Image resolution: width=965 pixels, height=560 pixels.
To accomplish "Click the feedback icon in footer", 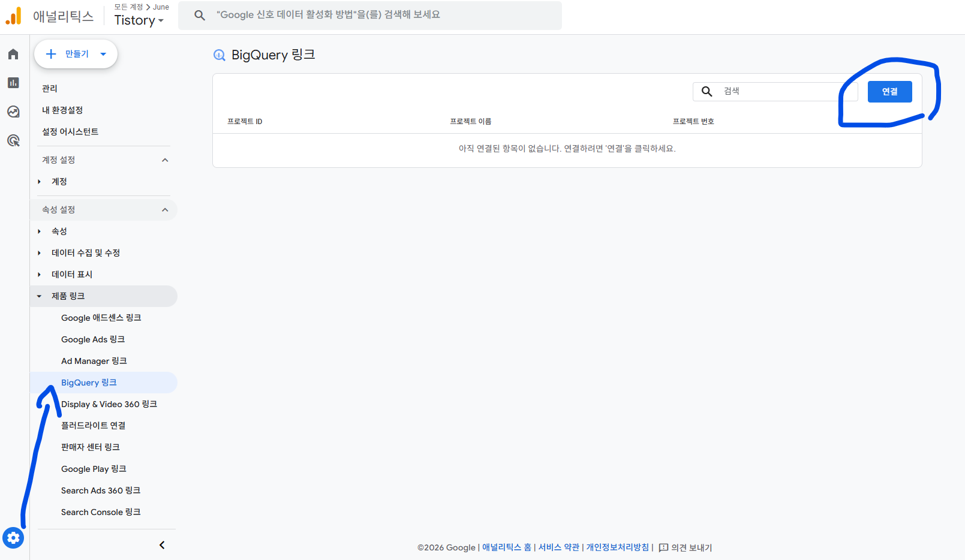I will (x=663, y=547).
